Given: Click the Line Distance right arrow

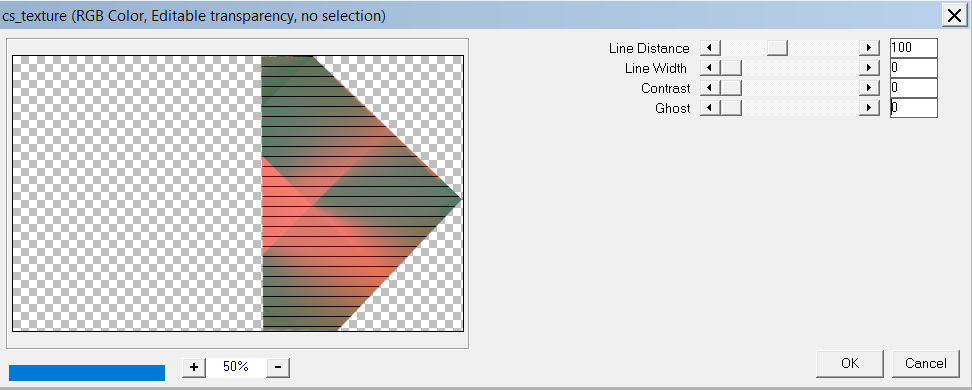Looking at the screenshot, I should [x=869, y=48].
